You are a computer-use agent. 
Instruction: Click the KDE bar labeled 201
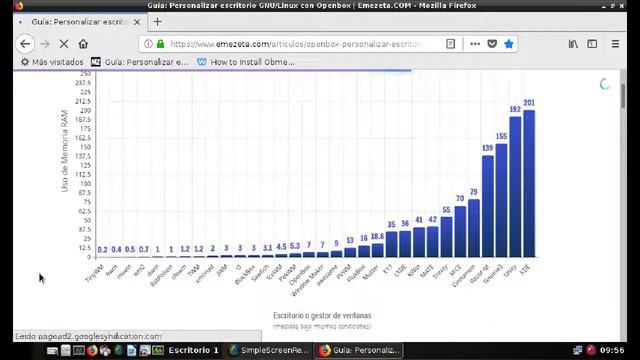[529, 183]
